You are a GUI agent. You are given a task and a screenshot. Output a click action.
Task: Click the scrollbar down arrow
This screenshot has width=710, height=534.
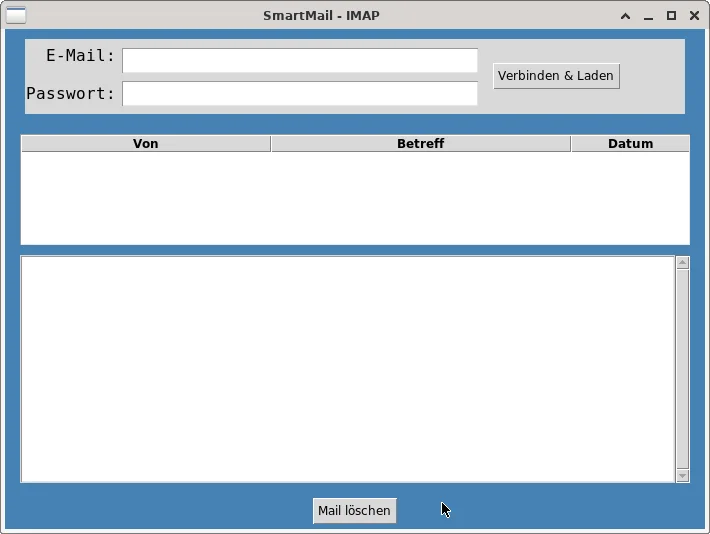pos(682,476)
